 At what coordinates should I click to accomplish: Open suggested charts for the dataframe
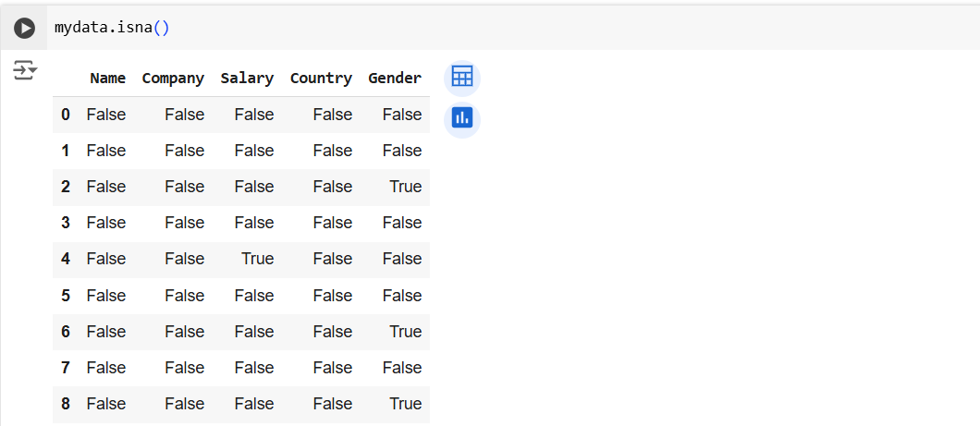pyautogui.click(x=461, y=118)
